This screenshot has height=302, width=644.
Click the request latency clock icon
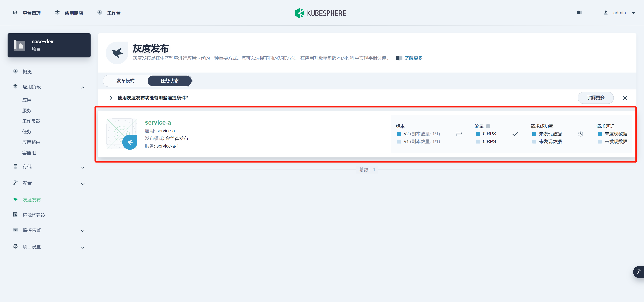click(x=580, y=134)
